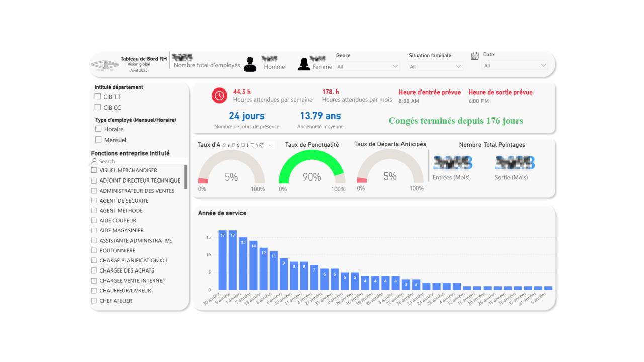Select BOUTONNIERE checkbox

pyautogui.click(x=94, y=250)
